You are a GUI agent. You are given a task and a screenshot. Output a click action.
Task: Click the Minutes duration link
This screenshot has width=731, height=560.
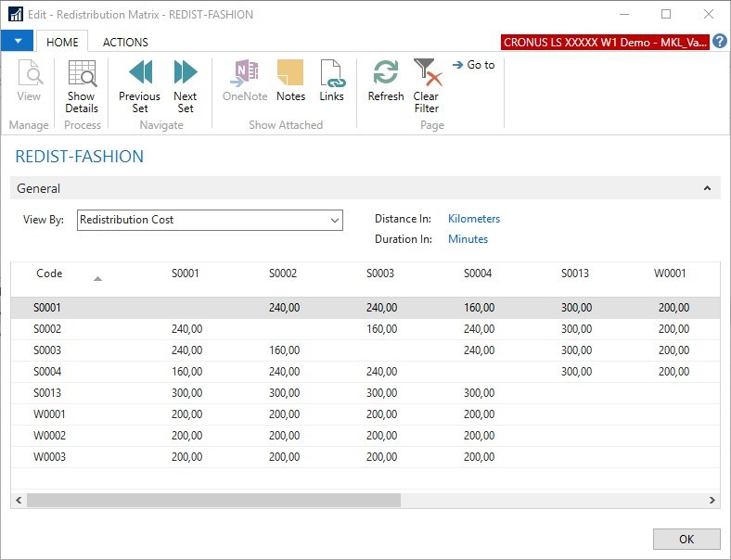(x=468, y=239)
